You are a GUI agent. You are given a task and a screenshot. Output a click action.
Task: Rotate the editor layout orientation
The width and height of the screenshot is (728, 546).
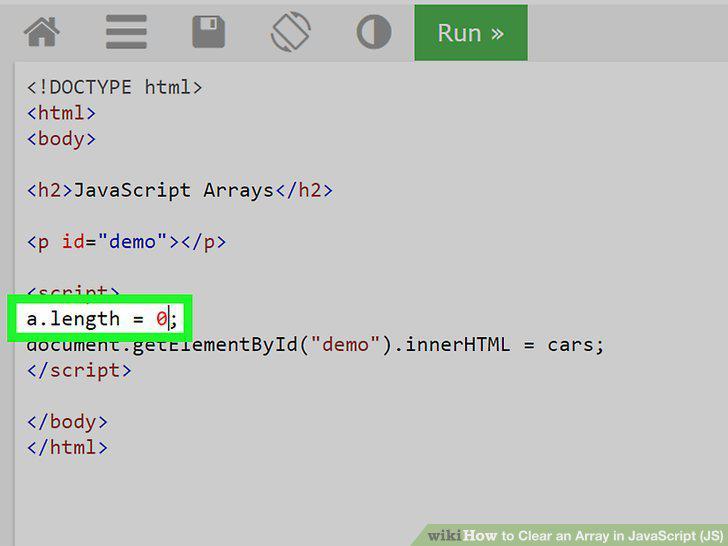click(291, 32)
